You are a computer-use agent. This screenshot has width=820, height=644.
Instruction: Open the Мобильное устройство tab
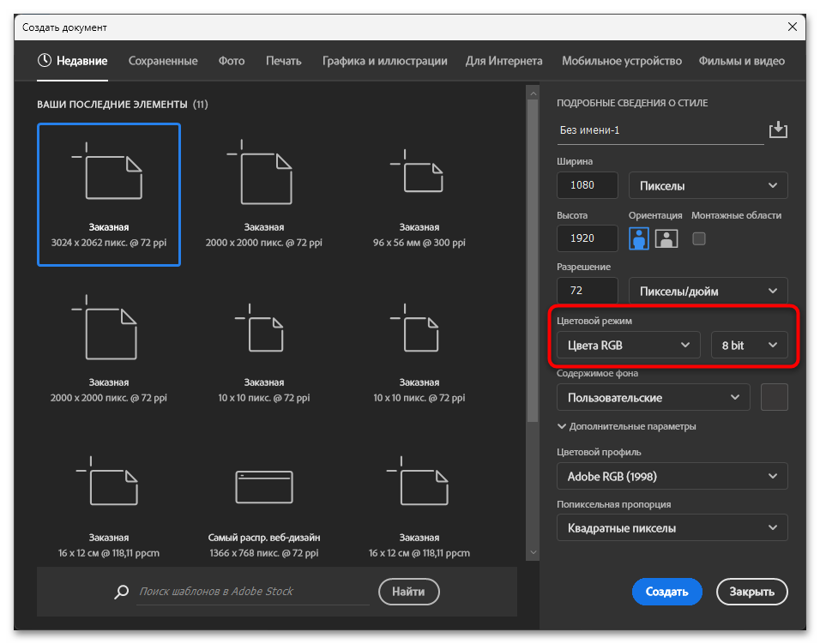pos(622,61)
